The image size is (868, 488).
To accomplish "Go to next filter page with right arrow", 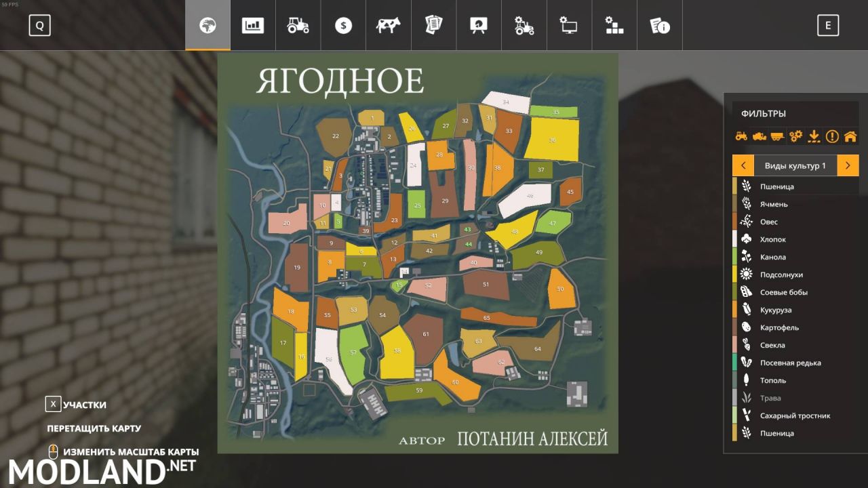I will [x=848, y=165].
